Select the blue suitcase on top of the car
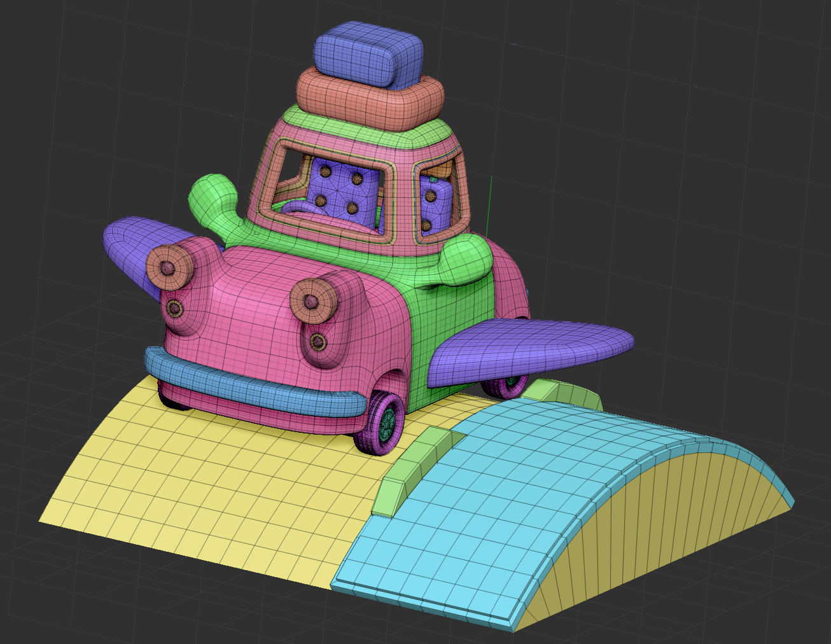The height and width of the screenshot is (644, 831). pos(369,54)
